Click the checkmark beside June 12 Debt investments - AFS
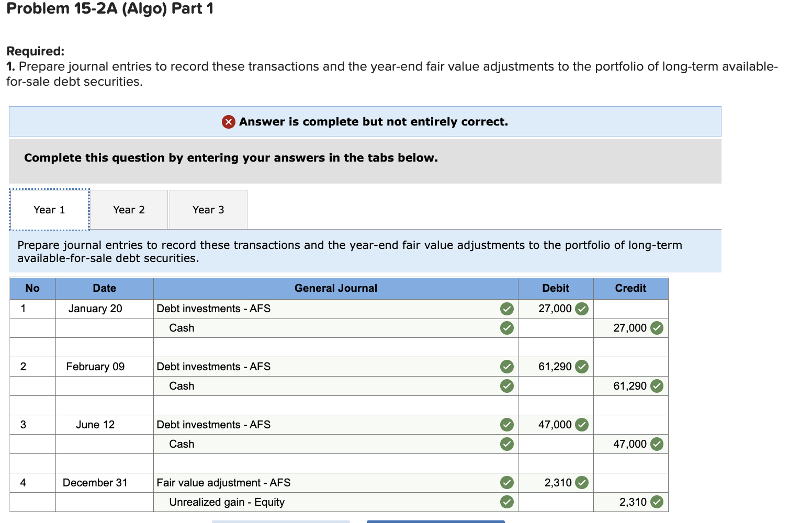The width and height of the screenshot is (812, 523). tap(506, 425)
